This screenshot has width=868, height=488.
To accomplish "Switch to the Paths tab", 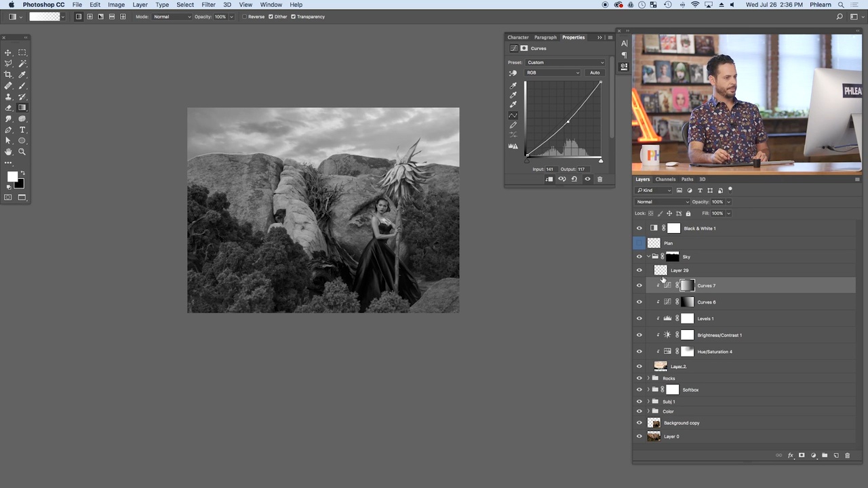I will coord(687,179).
